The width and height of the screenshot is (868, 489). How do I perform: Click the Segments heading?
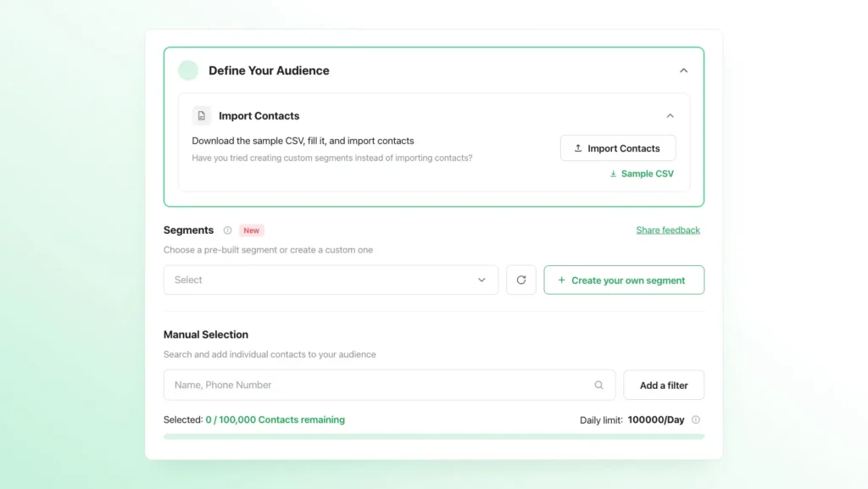coord(188,231)
